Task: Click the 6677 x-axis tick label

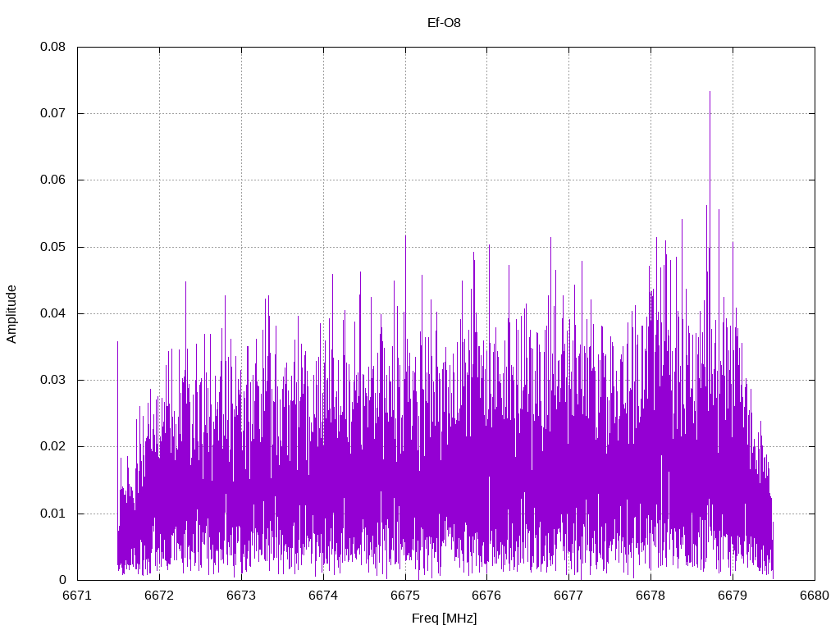Action: (x=568, y=596)
